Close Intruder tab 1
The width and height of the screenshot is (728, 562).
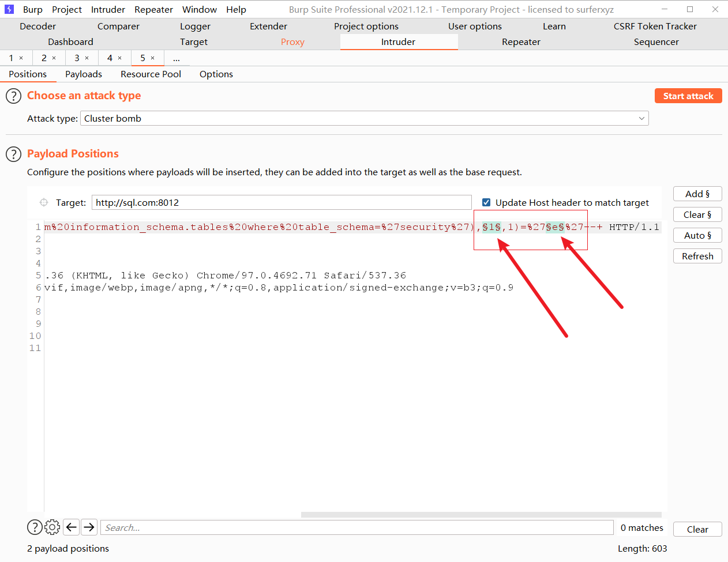coord(21,58)
